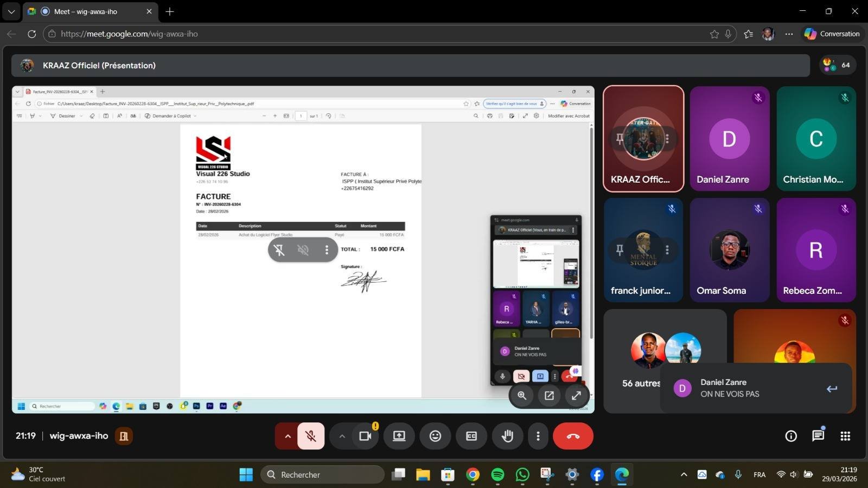Image resolution: width=868 pixels, height=488 pixels.
Task: Open browser settings and more menu
Action: (x=789, y=34)
